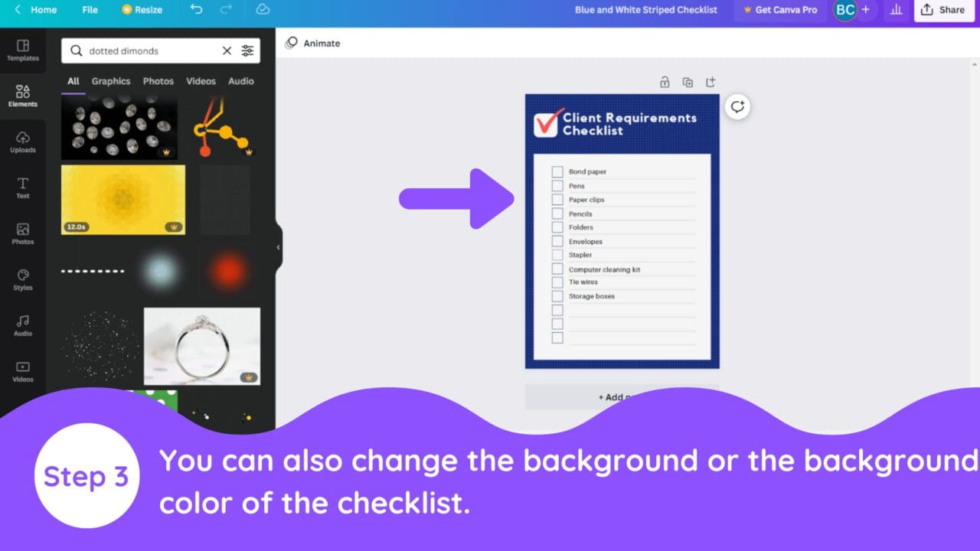Select the Audio icon in the sidebar

pos(23,325)
